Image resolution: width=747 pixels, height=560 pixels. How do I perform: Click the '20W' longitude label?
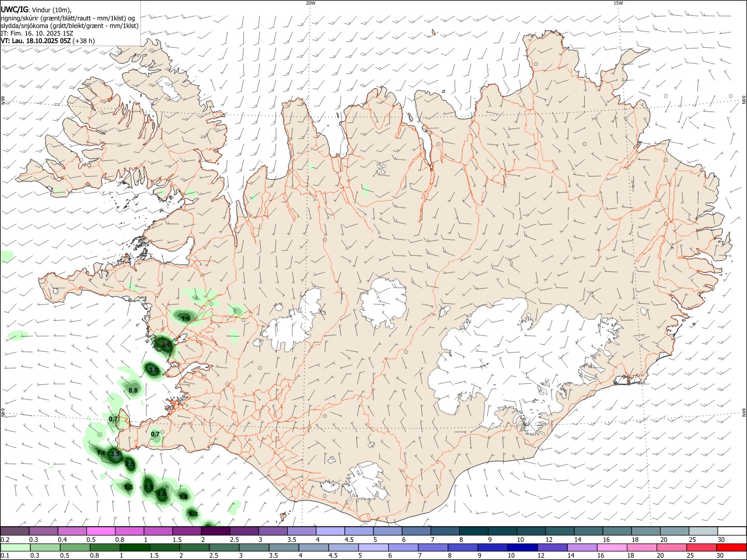pos(310,3)
